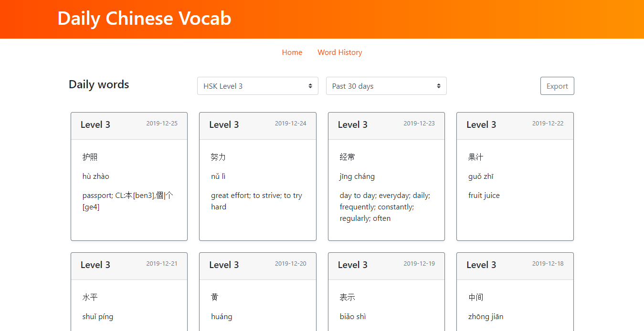This screenshot has height=331, width=644.
Task: Click the Daily words heading
Action: click(x=99, y=85)
